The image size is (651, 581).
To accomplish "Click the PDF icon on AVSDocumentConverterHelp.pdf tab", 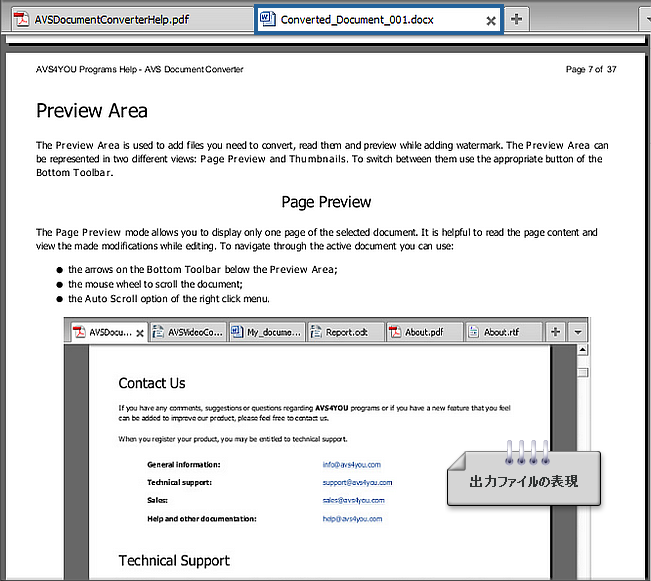I will (x=21, y=19).
